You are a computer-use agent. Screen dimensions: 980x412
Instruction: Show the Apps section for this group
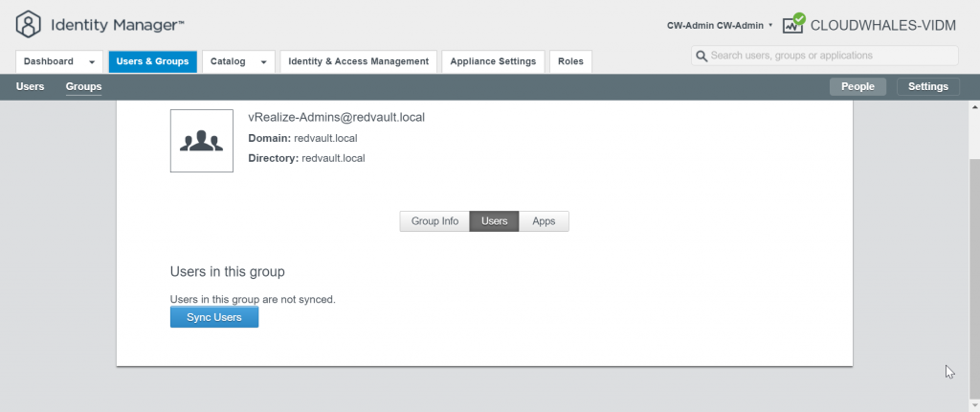pyautogui.click(x=544, y=221)
